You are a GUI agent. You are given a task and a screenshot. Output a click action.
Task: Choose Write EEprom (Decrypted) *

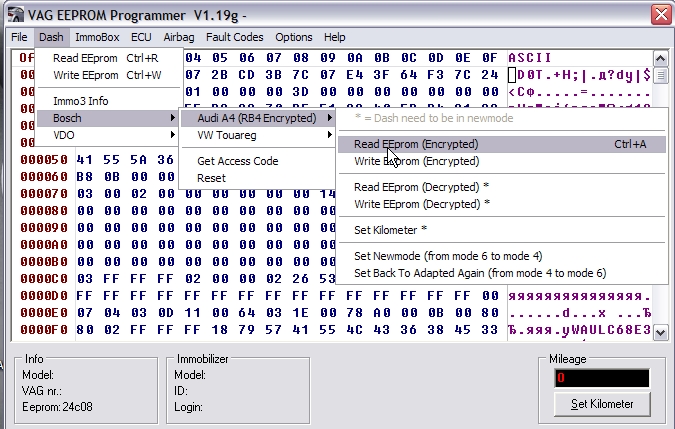[x=502, y=204]
